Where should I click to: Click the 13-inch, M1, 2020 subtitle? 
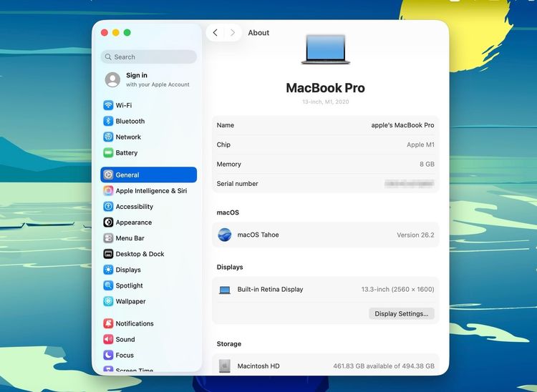(x=325, y=102)
